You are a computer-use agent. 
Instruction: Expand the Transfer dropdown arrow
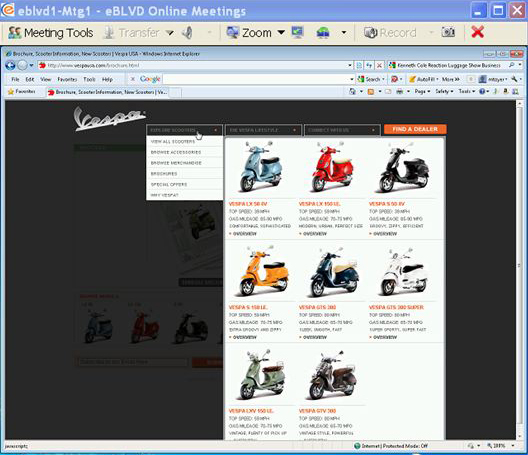tap(170, 33)
